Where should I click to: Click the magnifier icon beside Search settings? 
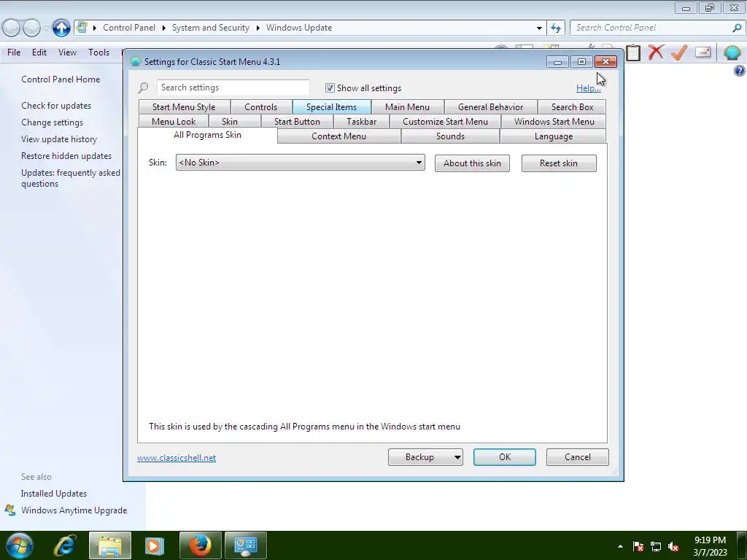(143, 88)
